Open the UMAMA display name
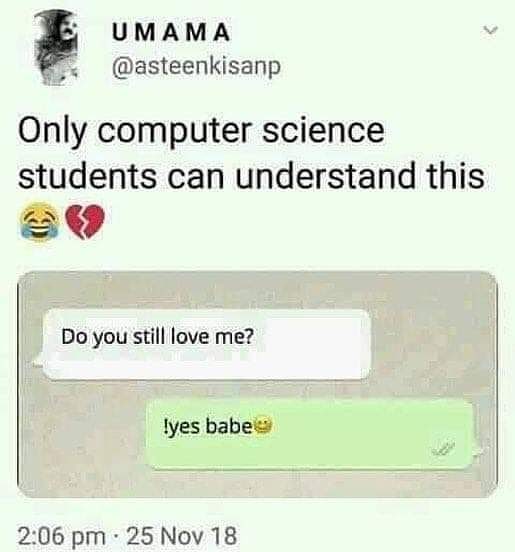515x552 pixels. point(171,32)
